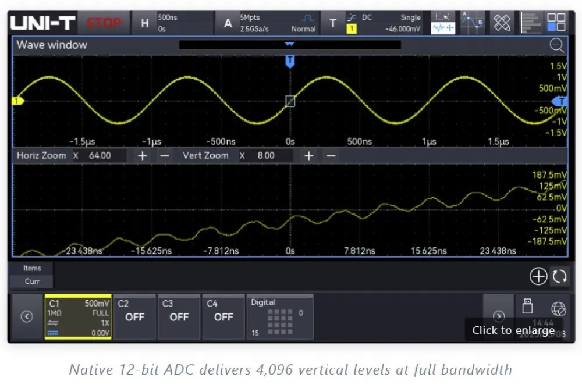
Task: Open the Digital channels panel
Action: (x=281, y=317)
